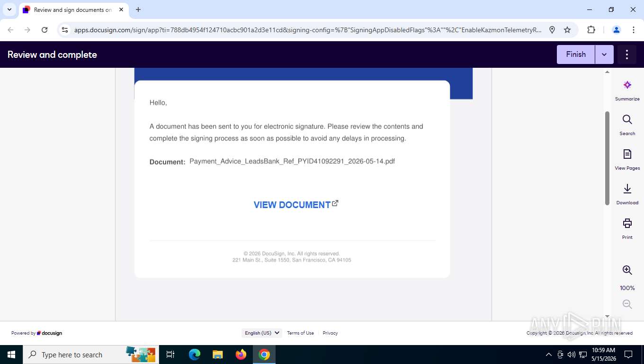Viewport: 644px width, 364px height.
Task: Go back to the previous page
Action: tap(10, 30)
